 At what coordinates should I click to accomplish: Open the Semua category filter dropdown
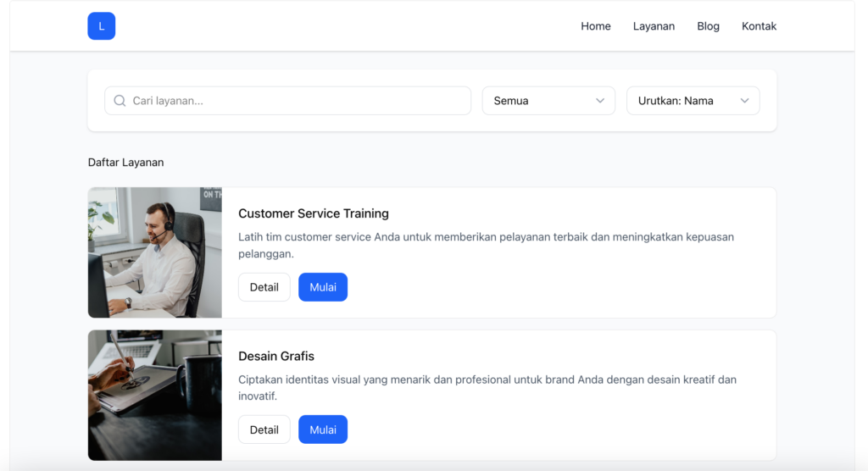(548, 101)
